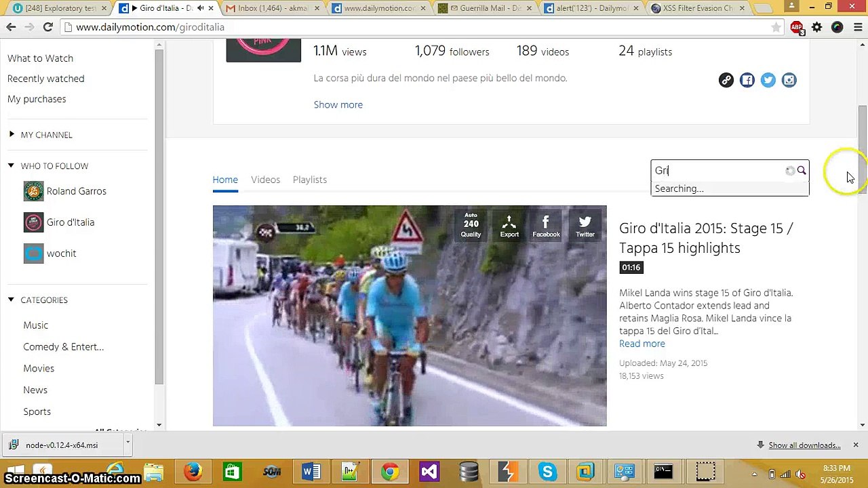Click the Roland Garros channel avatar

(33, 191)
